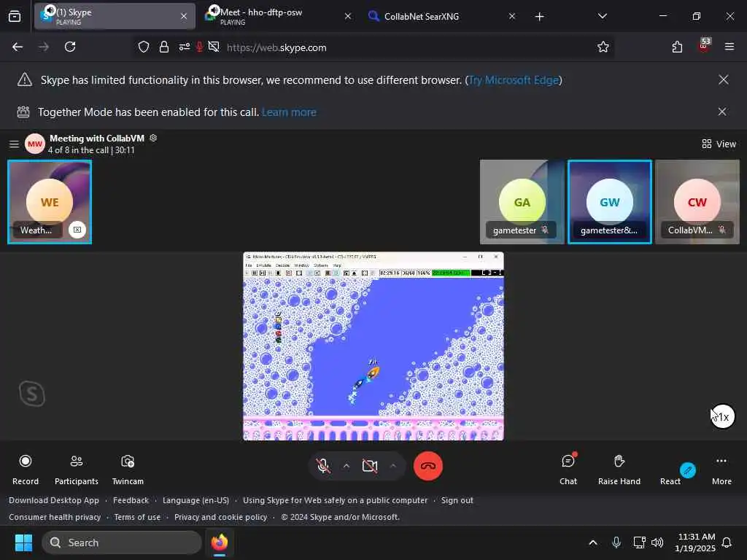Click the shared game screen view
747x560 pixels.
point(373,346)
